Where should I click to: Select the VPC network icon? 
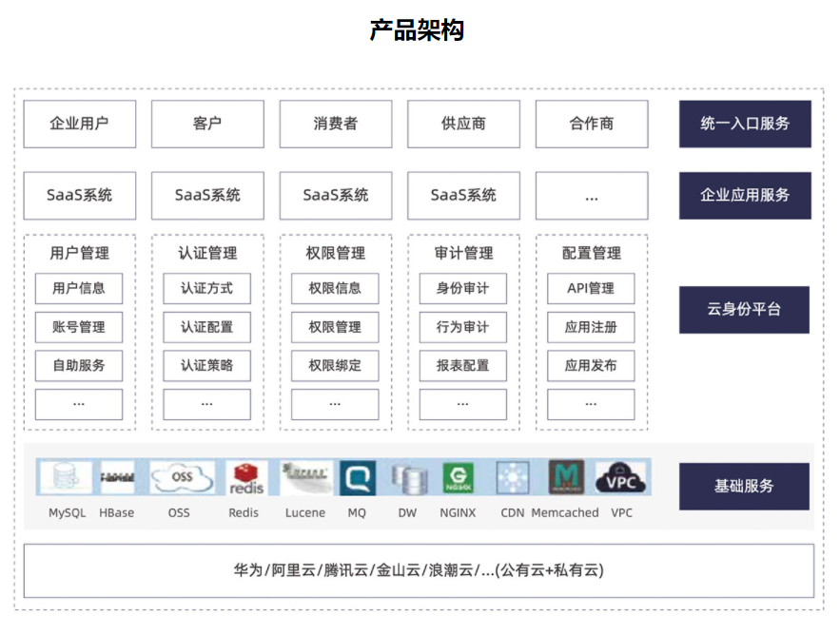coord(620,476)
